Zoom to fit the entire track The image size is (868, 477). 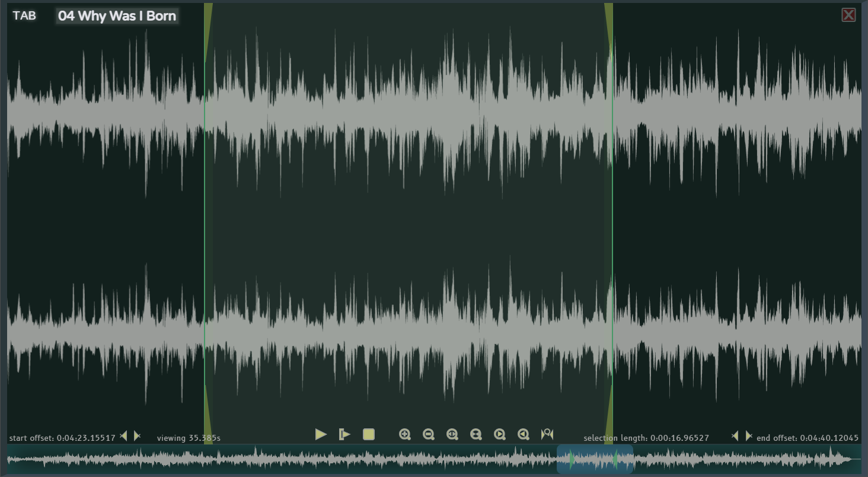pyautogui.click(x=476, y=434)
